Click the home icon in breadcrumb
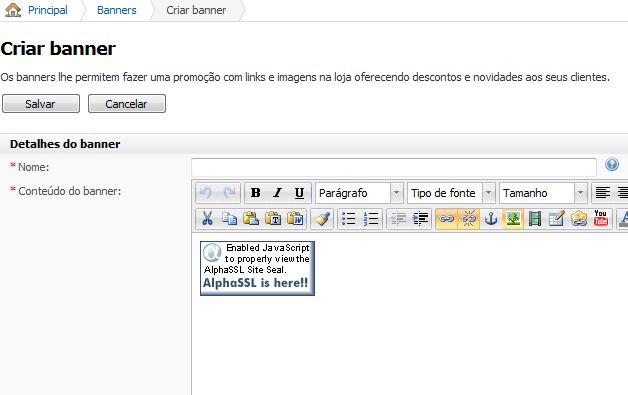The height and width of the screenshot is (395, 628). click(13, 10)
